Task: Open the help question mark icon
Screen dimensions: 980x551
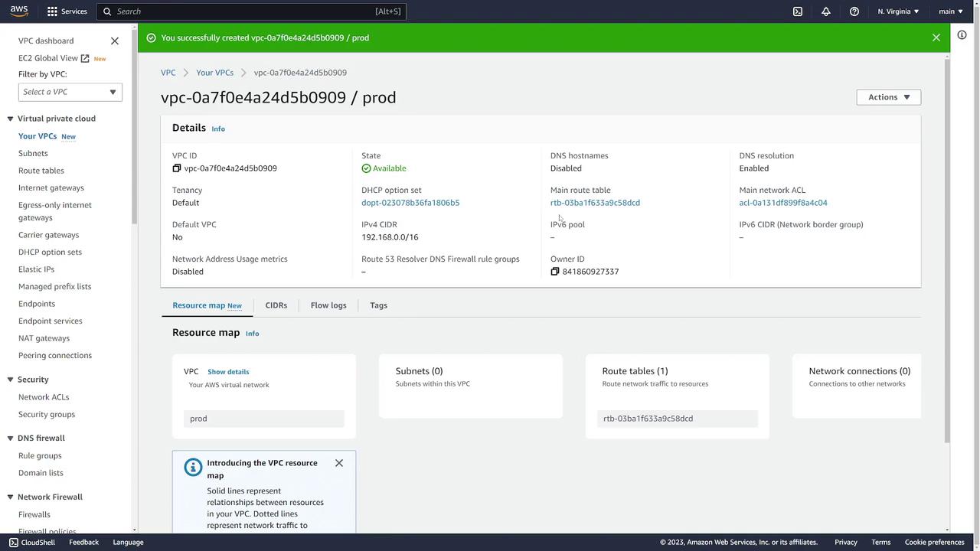Action: 854,11
